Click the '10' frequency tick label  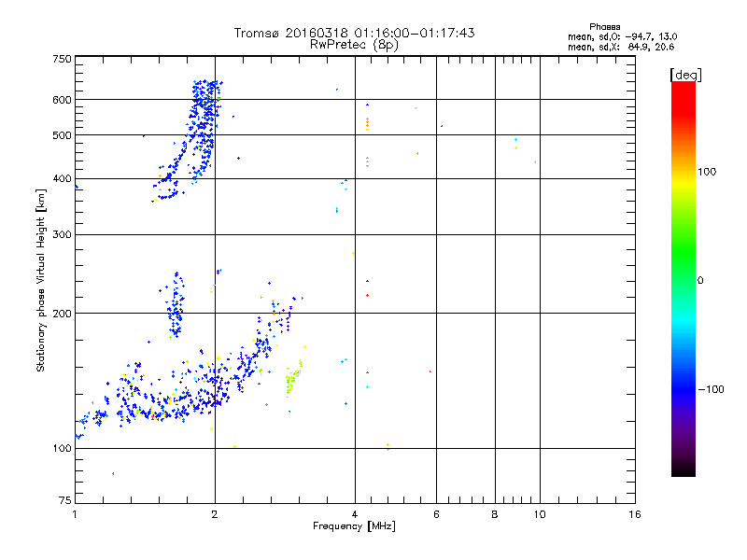tap(540, 514)
